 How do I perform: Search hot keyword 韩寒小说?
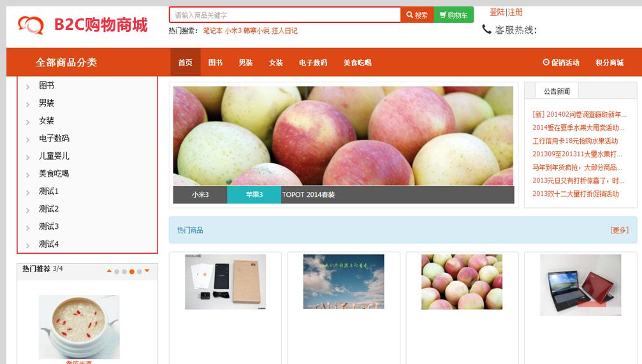256,31
